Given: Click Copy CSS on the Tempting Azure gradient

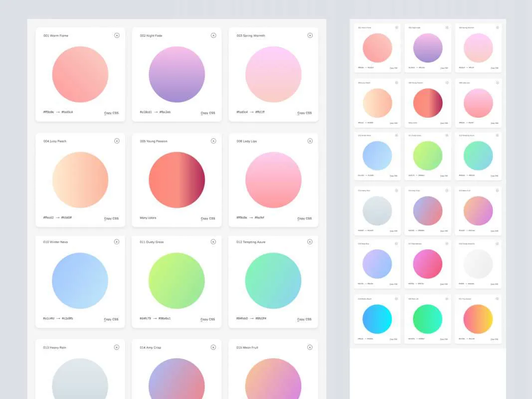Looking at the screenshot, I should coord(305,319).
